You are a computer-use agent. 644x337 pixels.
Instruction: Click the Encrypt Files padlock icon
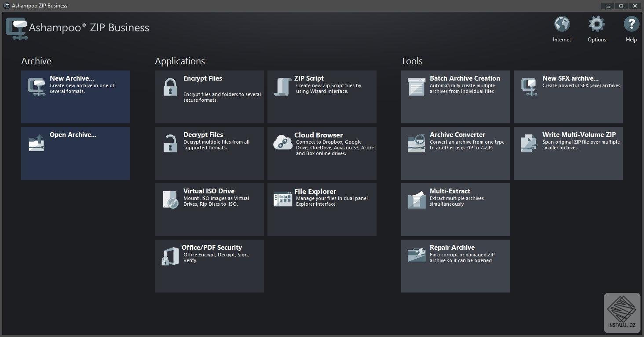(170, 87)
